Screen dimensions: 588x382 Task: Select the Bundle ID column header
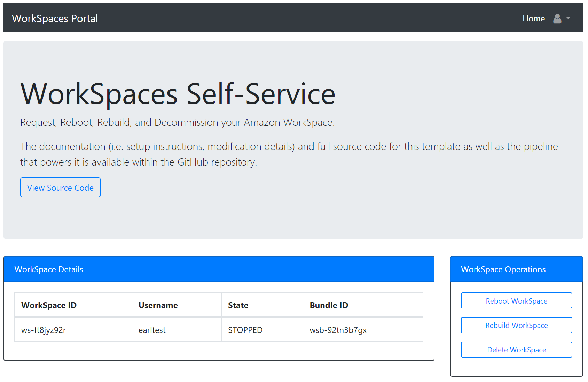tap(363, 305)
